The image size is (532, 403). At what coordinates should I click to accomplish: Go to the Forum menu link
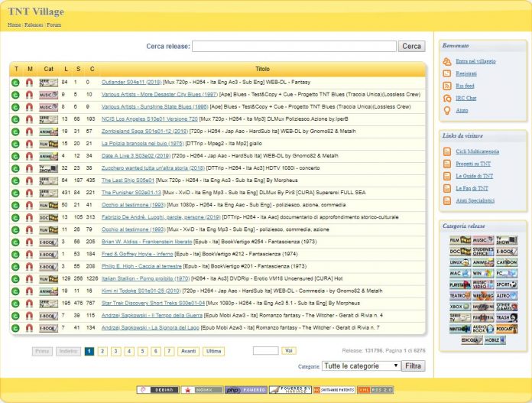coord(54,24)
